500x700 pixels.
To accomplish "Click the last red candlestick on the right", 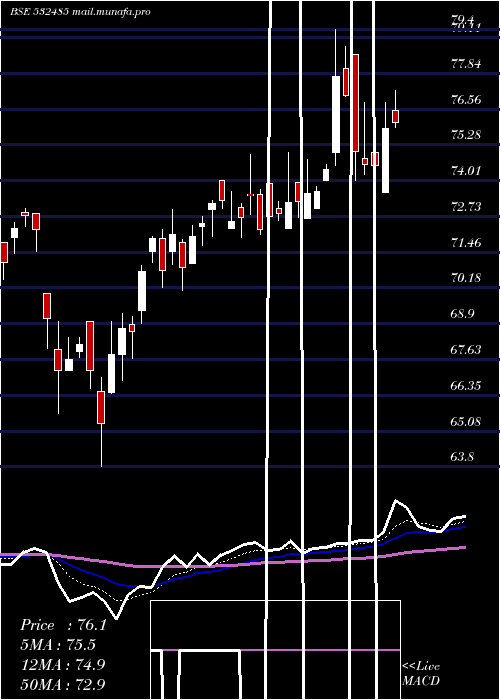I will [x=396, y=116].
